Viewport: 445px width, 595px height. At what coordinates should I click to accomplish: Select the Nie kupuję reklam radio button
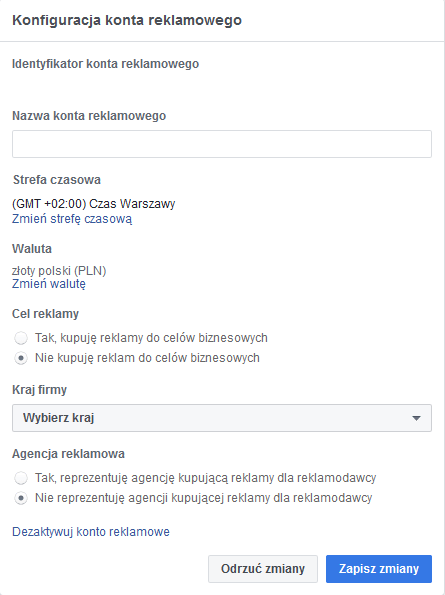[21, 358]
